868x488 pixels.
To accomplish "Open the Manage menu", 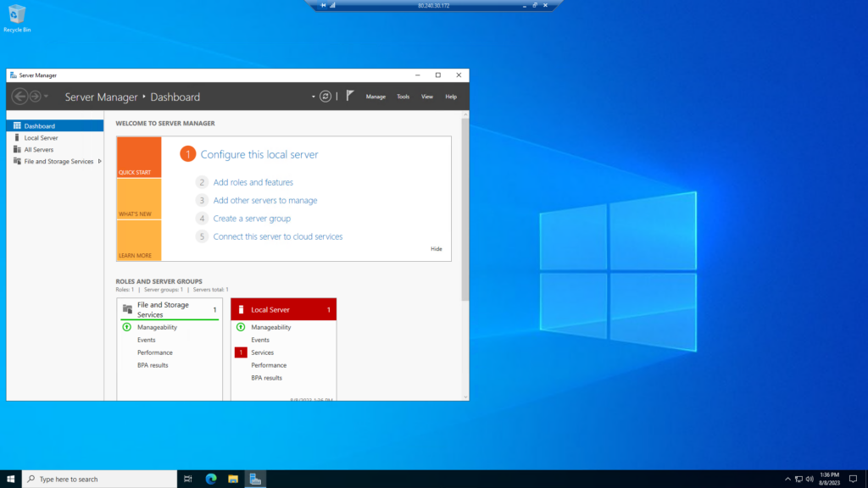I will [376, 97].
